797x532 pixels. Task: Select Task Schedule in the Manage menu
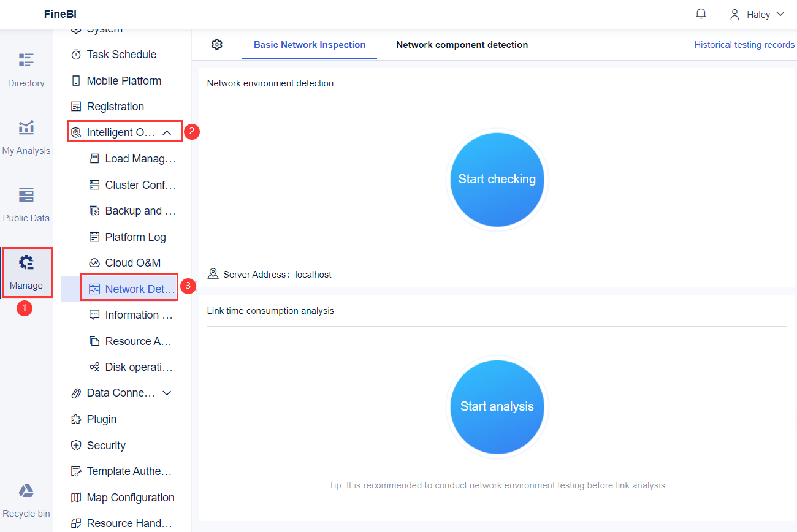[x=120, y=54]
